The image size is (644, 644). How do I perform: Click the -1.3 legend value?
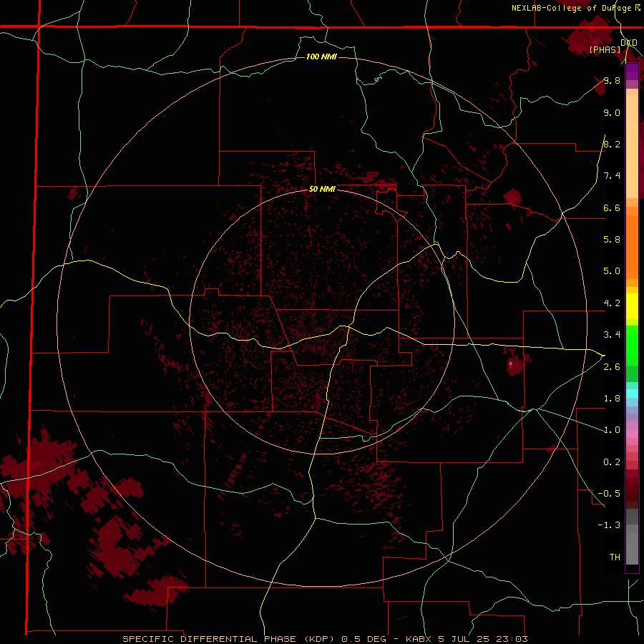tap(609, 525)
